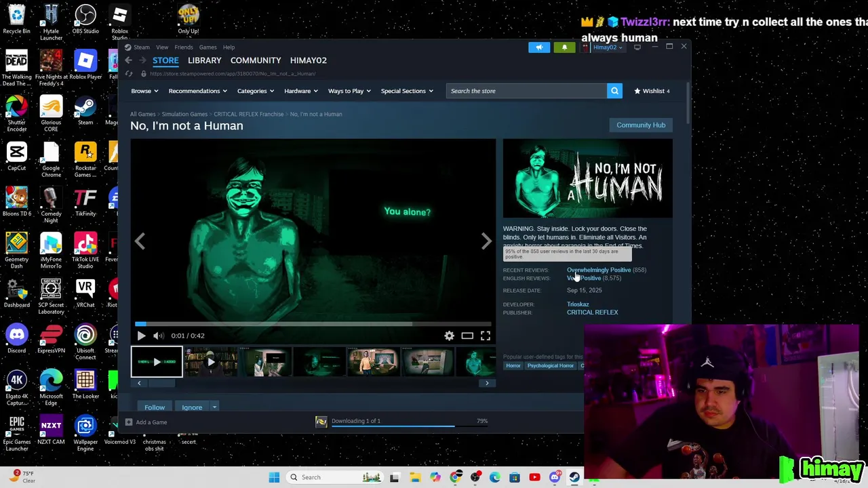868x488 pixels.
Task: Open Roblox Player desktop icon
Action: pos(85,65)
